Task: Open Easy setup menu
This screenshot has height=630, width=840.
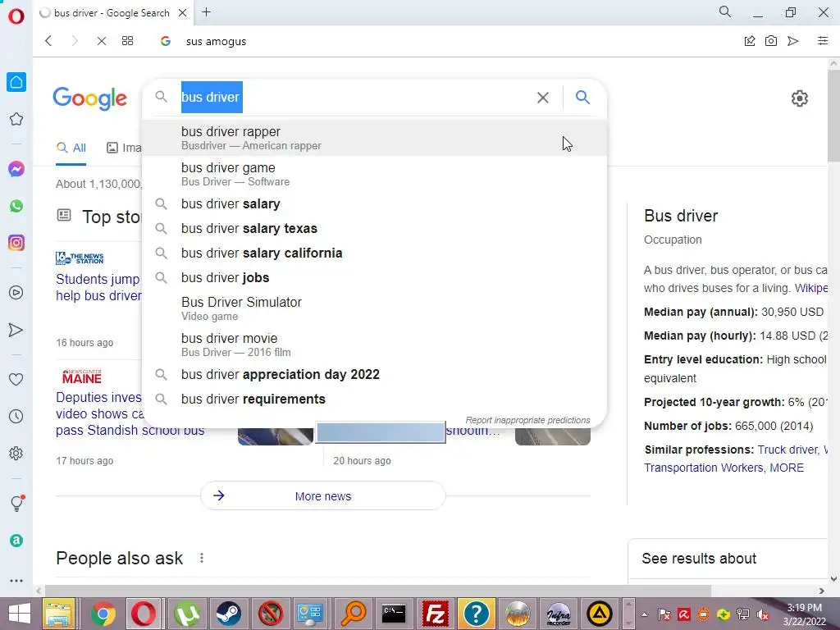Action: [823, 41]
